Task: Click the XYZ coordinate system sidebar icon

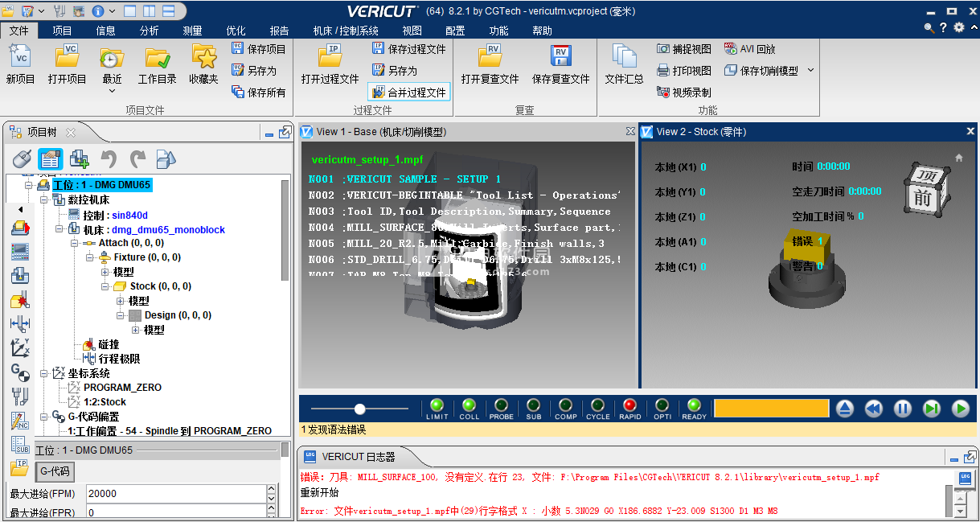Action: (x=20, y=347)
